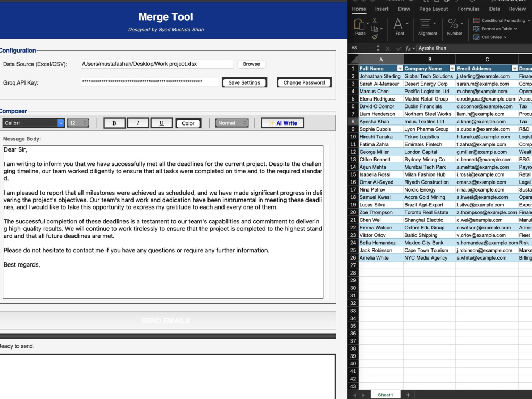The height and width of the screenshot is (399, 532).
Task: Click the fx insert function icon
Action: pos(408,48)
